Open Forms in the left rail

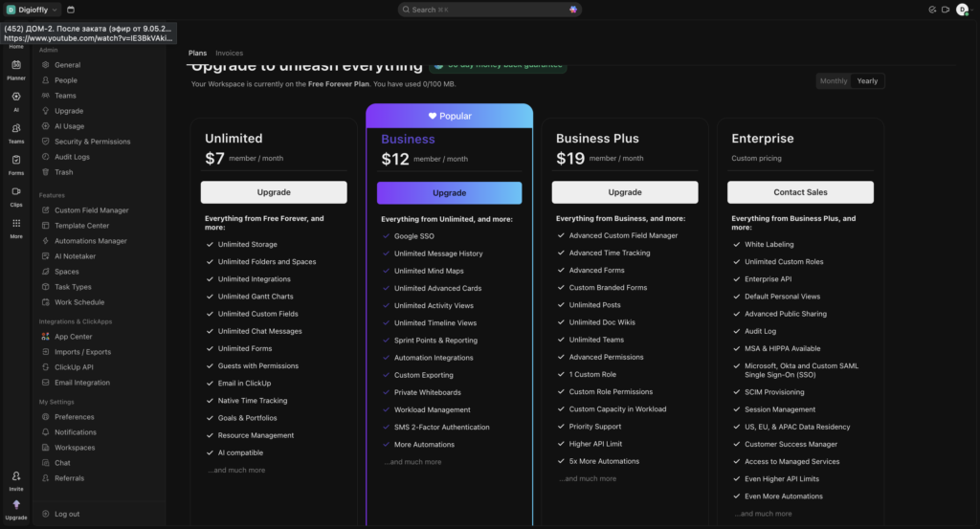[x=16, y=160]
